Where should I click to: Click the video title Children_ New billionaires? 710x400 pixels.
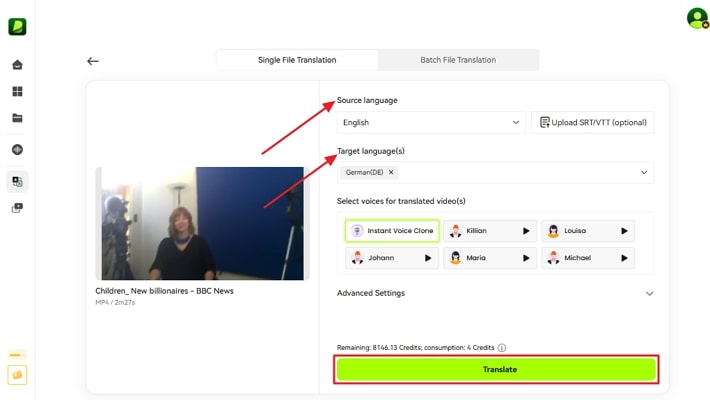click(164, 291)
